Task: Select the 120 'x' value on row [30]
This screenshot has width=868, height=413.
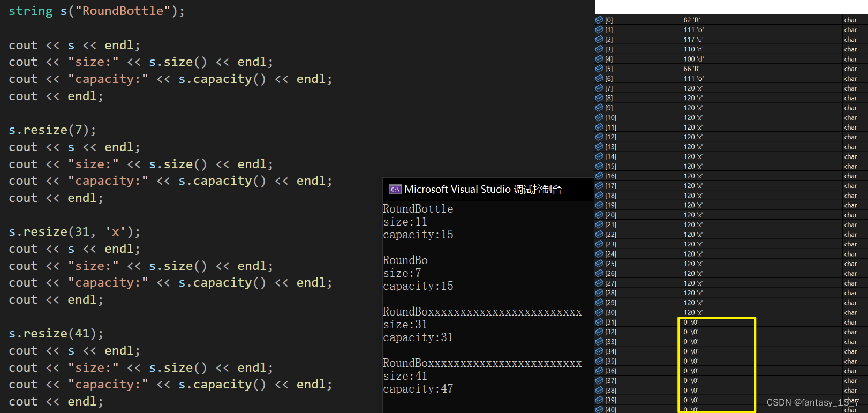Action: 693,312
